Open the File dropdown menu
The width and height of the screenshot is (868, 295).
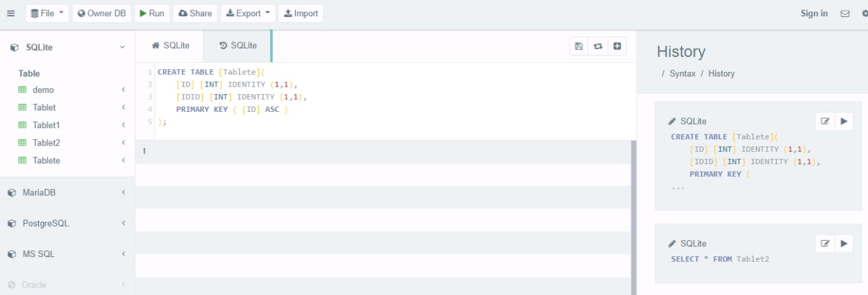tap(47, 13)
